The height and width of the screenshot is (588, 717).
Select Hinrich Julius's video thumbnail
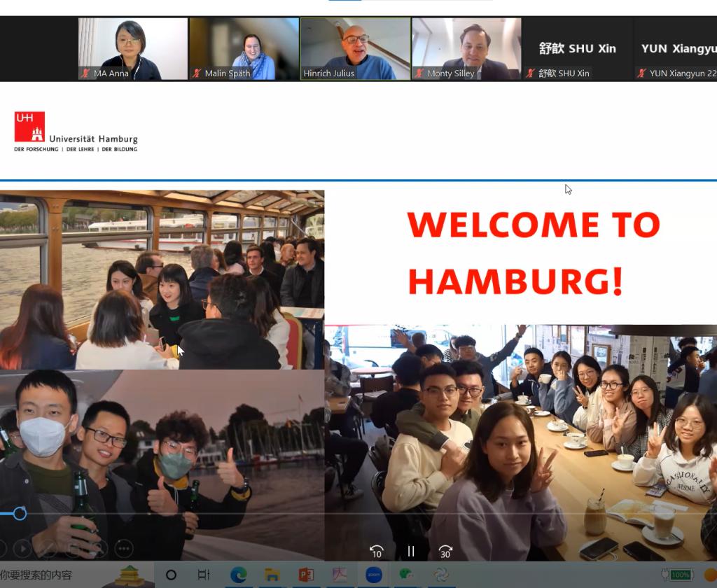356,48
